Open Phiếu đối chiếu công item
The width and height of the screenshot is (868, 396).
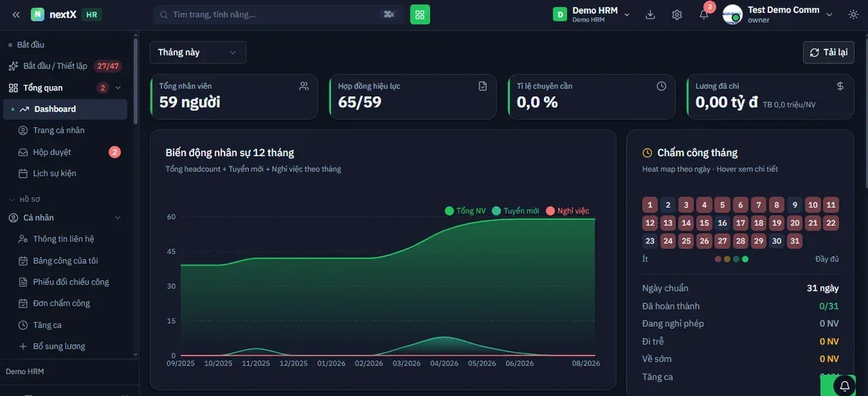[65, 282]
